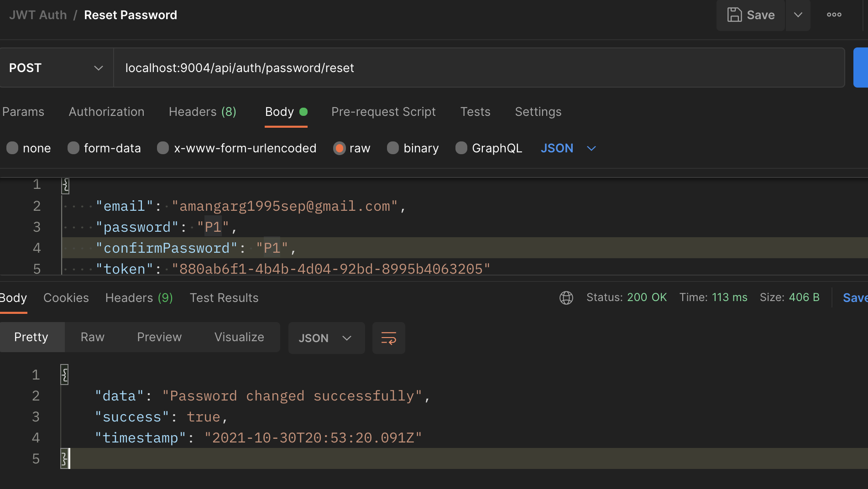Click the email value in request body

click(285, 206)
